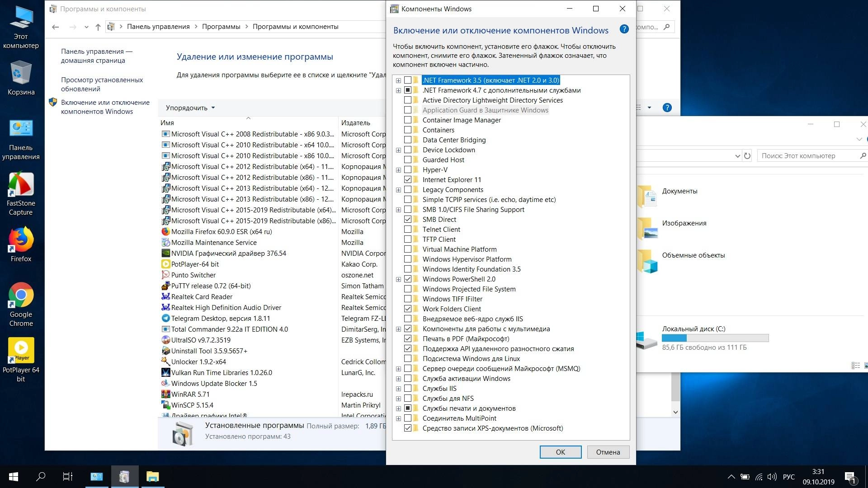Click Программы breadcrumb segment
Screen dimensions: 868x488
(221, 27)
